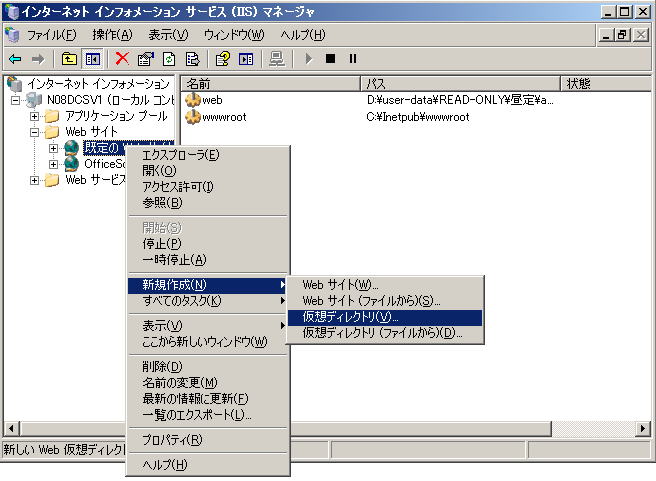Open the すべてのタスク(K) submenu
The height and width of the screenshot is (481, 656).
pos(208,301)
